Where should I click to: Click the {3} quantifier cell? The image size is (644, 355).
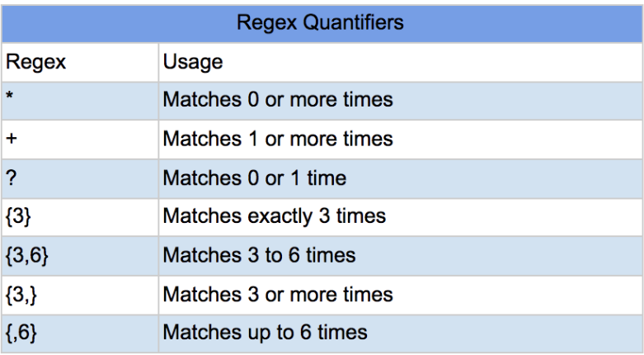(x=80, y=217)
